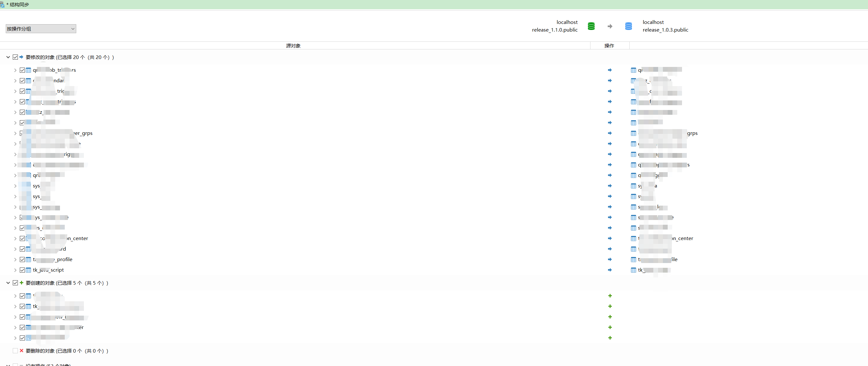Click the blue arrow icon beside 要修改的对象
Viewport: 868px width, 366px height.
click(x=22, y=57)
